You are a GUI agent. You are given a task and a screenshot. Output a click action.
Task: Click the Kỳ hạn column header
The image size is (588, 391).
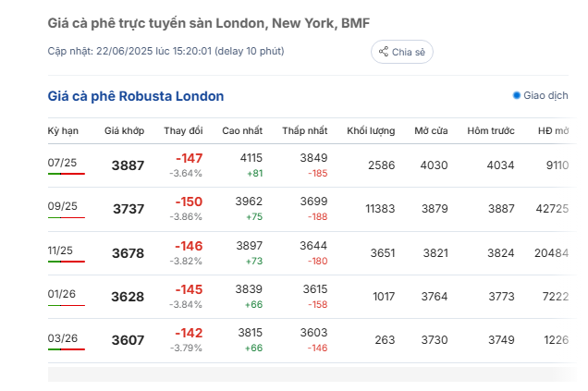click(x=63, y=131)
